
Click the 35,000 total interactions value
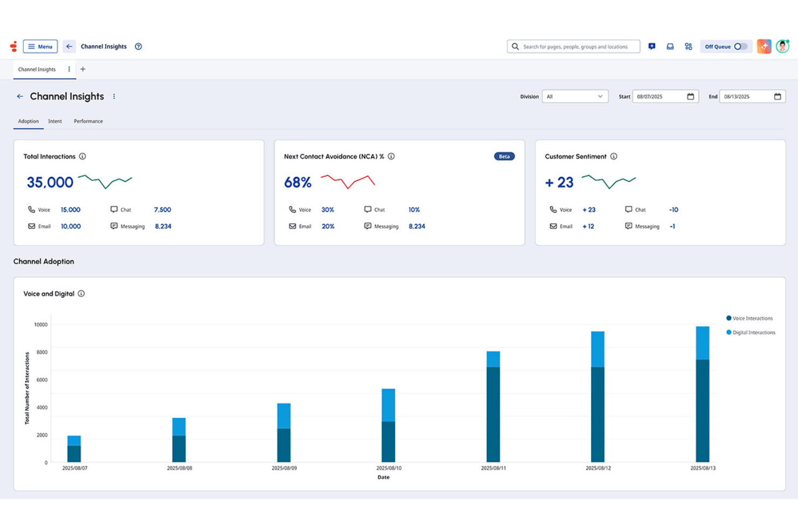pyautogui.click(x=50, y=183)
